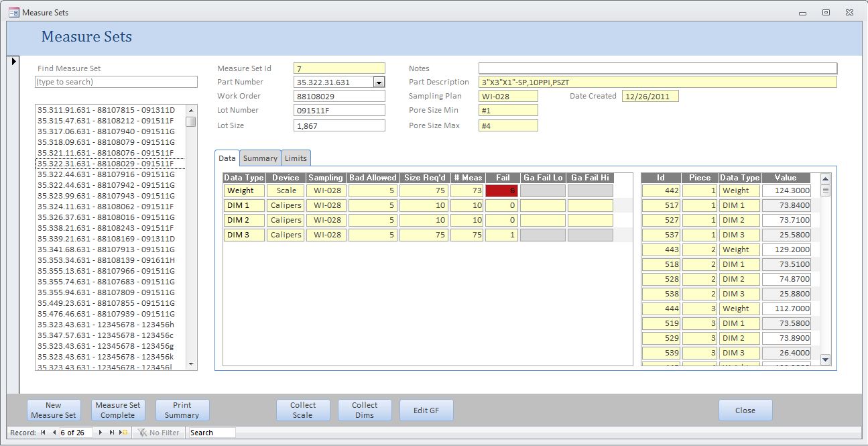Select list entry 35.353.34.631 - 88108139 - 091611H
The height and width of the screenshot is (446, 868).
[111, 260]
